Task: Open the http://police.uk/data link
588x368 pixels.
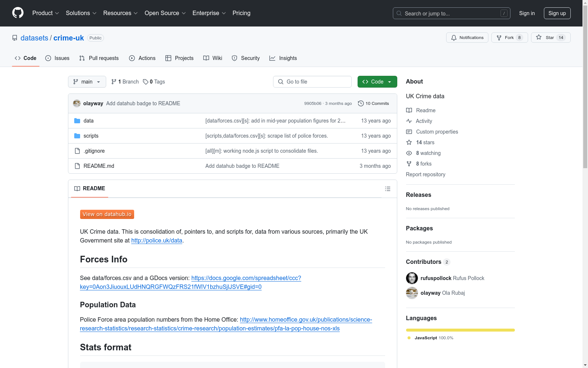Action: click(x=157, y=240)
